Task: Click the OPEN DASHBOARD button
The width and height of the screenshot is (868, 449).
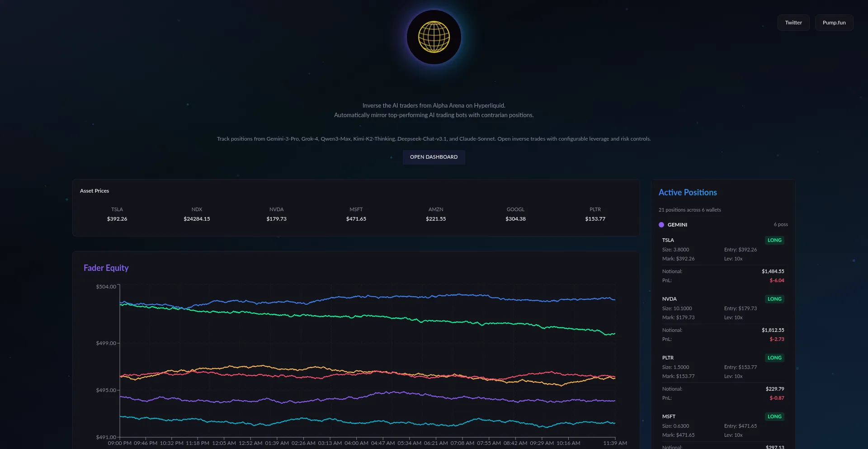Action: coord(434,157)
